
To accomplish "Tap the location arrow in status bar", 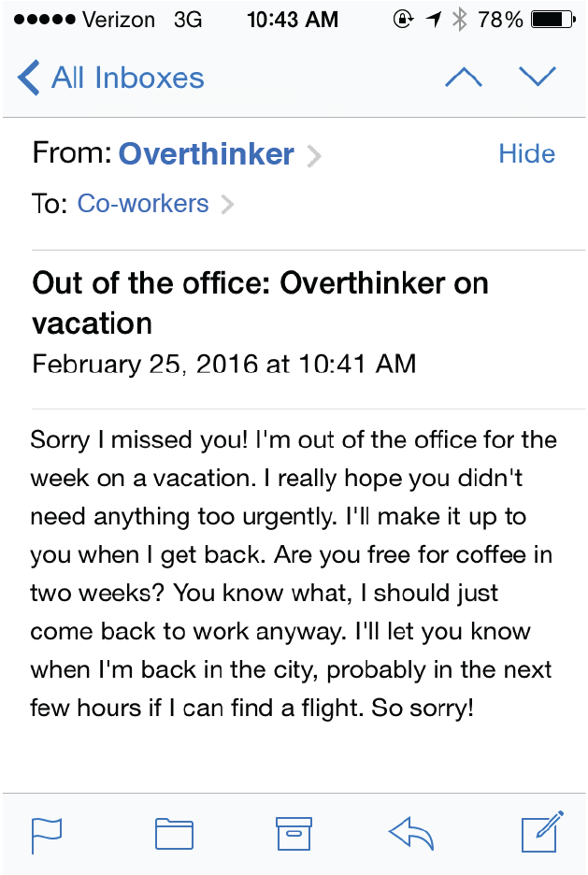I will [x=434, y=20].
